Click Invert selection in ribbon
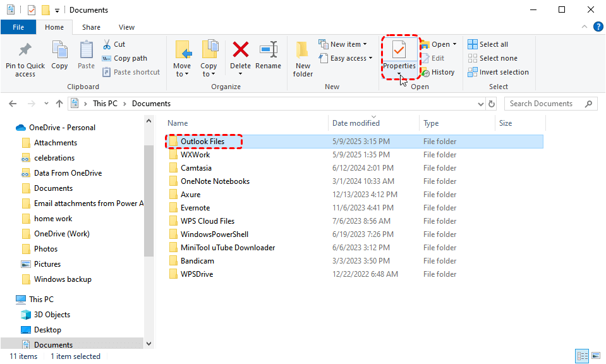This screenshot has height=364, width=606. point(498,72)
